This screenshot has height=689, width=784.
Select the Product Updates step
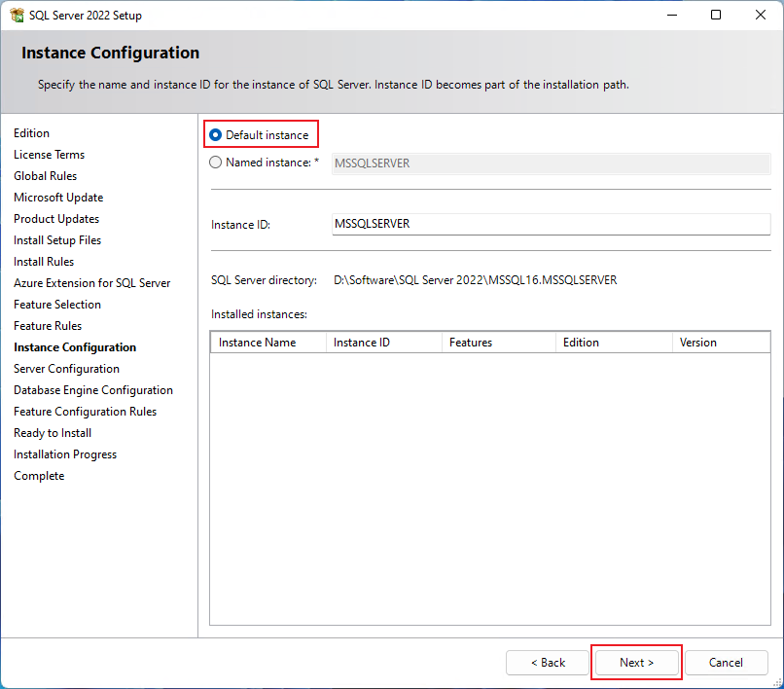[x=56, y=219]
